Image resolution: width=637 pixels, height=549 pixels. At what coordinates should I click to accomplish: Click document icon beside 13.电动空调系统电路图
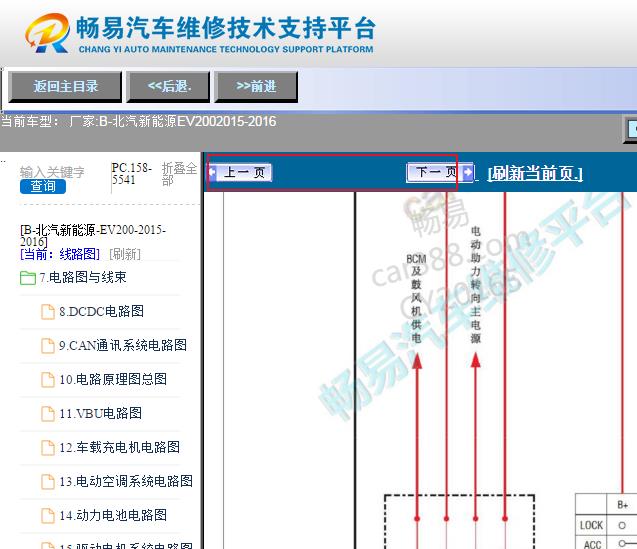click(48, 482)
